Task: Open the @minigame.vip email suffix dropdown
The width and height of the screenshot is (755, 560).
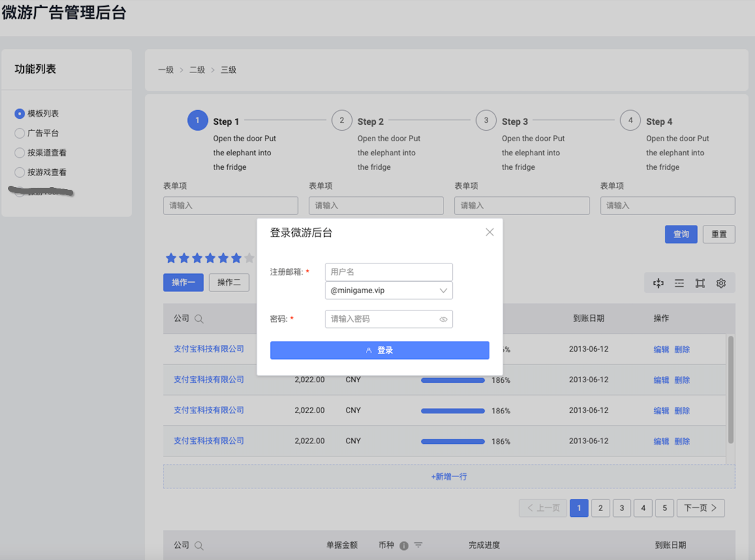Action: point(388,291)
